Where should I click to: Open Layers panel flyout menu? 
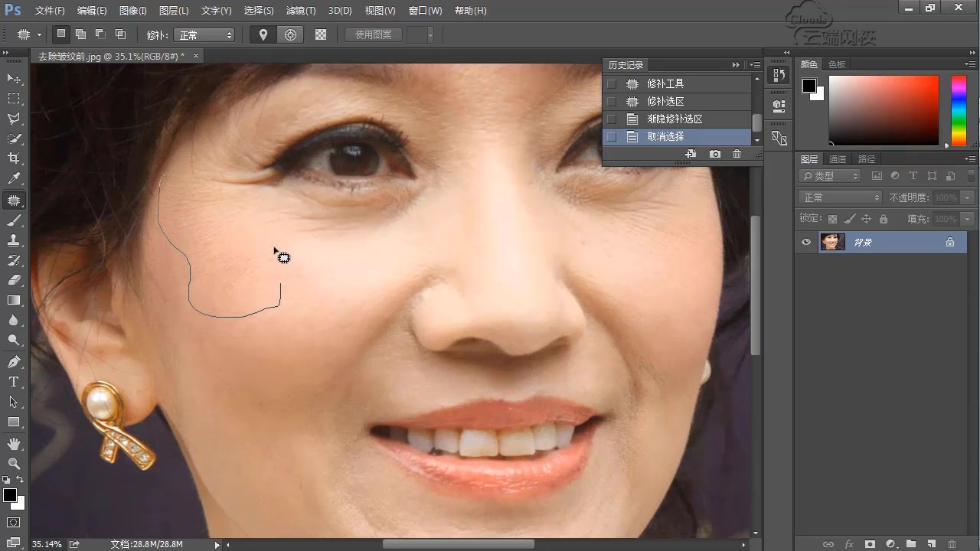971,159
